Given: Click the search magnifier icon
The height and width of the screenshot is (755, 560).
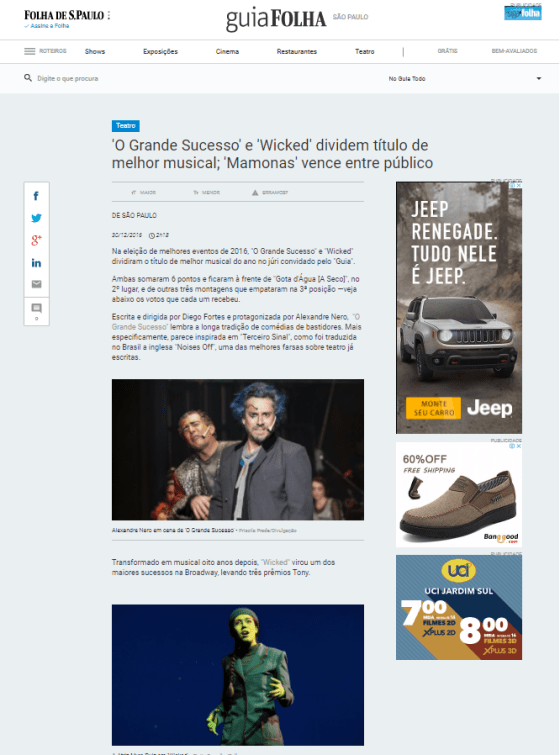Looking at the screenshot, I should (28, 78).
